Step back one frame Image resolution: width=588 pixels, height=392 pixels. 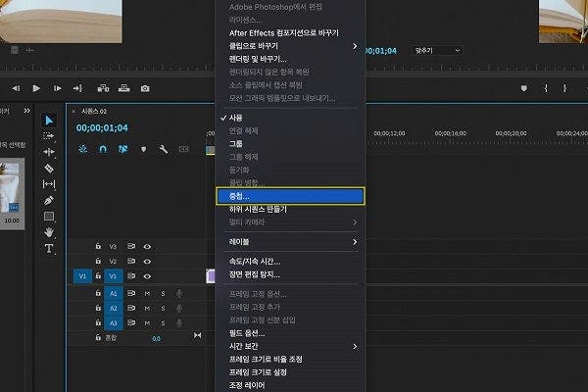16,88
